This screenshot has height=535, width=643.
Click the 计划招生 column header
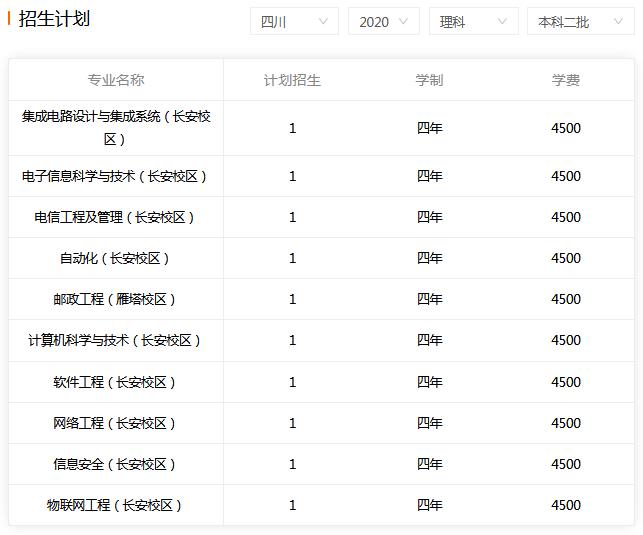pos(292,80)
